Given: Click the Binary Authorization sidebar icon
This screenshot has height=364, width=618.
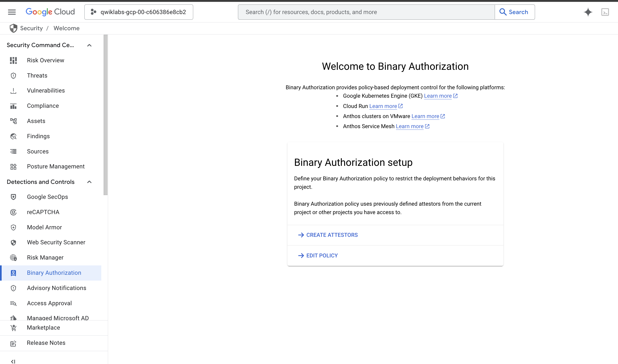Looking at the screenshot, I should [x=13, y=273].
